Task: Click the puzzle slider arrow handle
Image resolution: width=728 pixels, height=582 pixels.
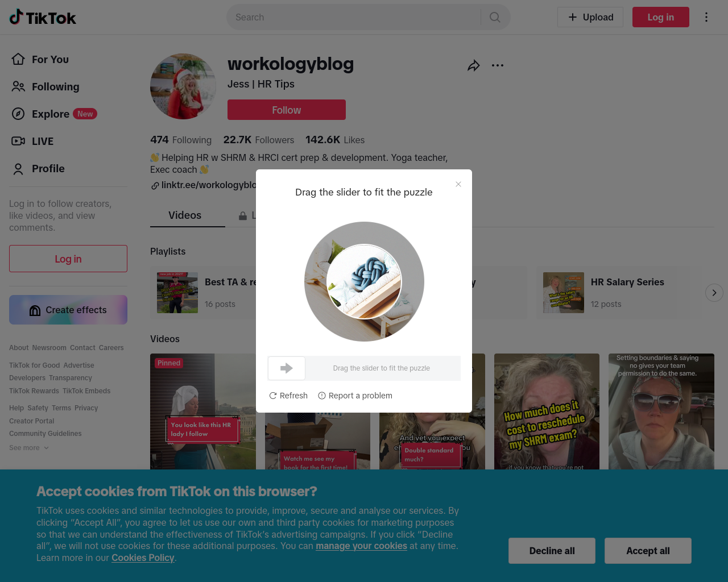Action: (287, 368)
